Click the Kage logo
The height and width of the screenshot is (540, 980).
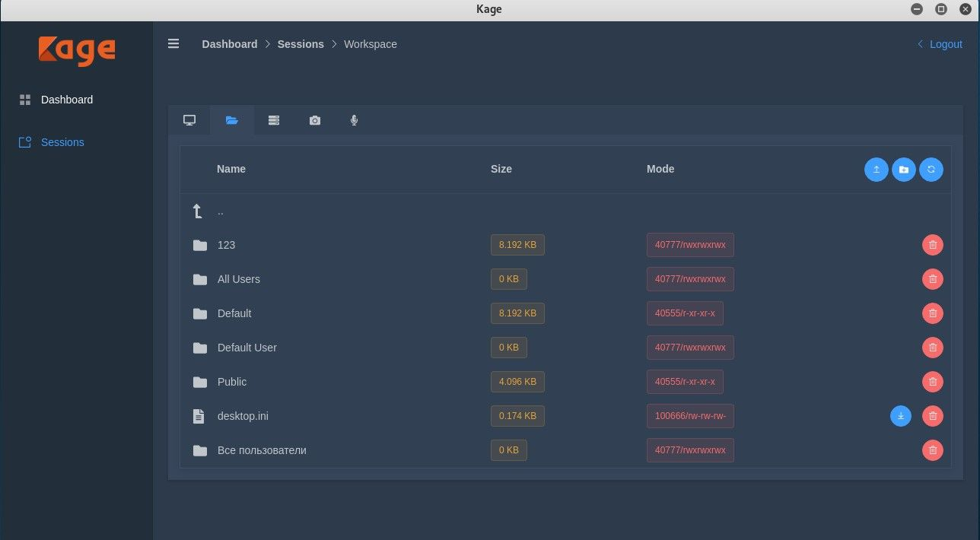click(x=77, y=50)
